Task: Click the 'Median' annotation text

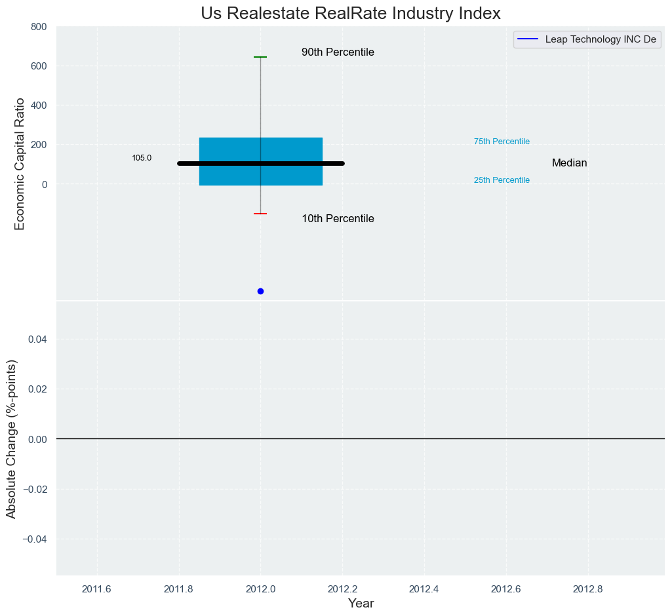Action: click(x=569, y=163)
